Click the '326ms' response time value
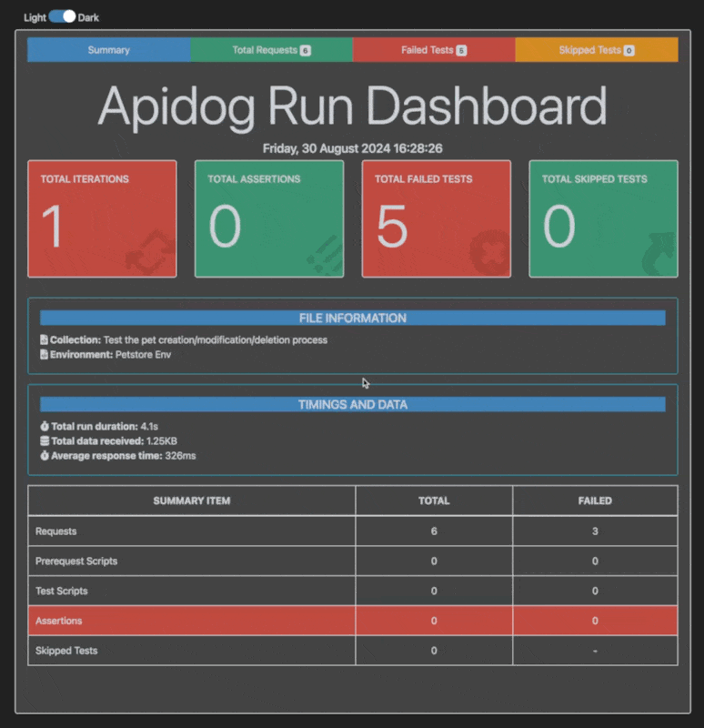The image size is (704, 728). click(180, 456)
